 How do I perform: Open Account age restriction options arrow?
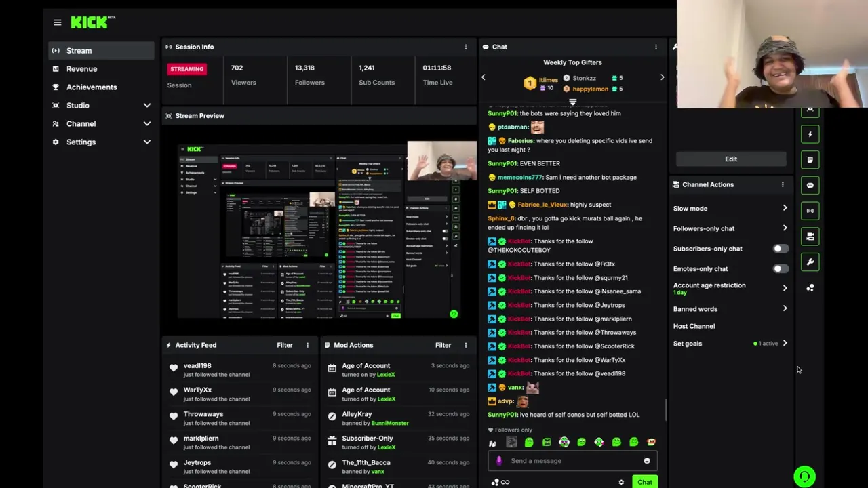(785, 288)
